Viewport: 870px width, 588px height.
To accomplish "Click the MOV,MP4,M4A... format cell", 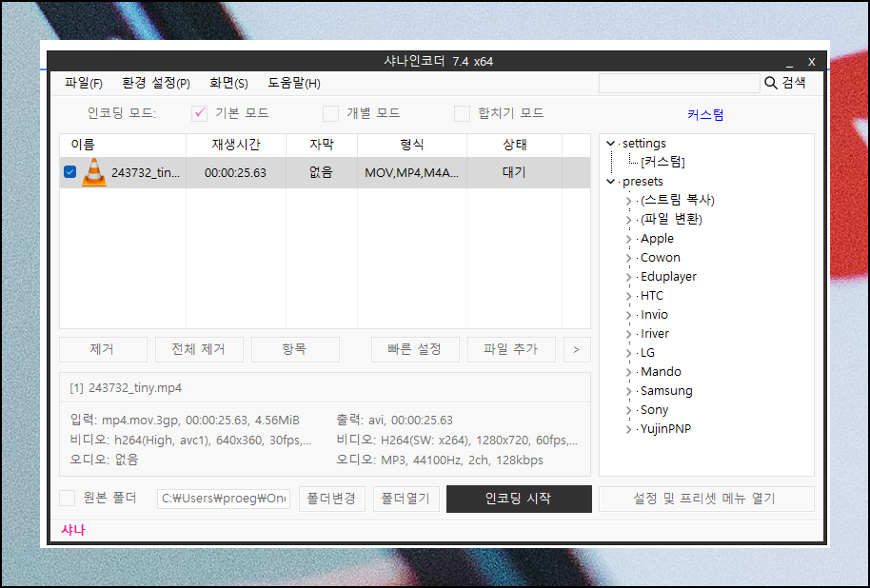I will click(x=412, y=173).
